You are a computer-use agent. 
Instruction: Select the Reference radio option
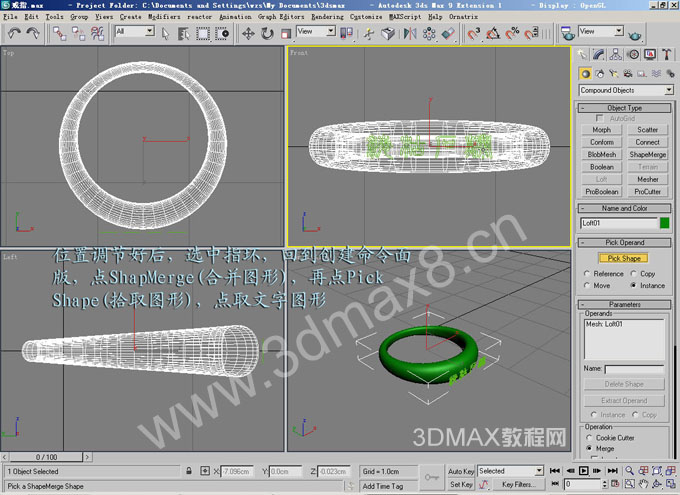point(587,274)
